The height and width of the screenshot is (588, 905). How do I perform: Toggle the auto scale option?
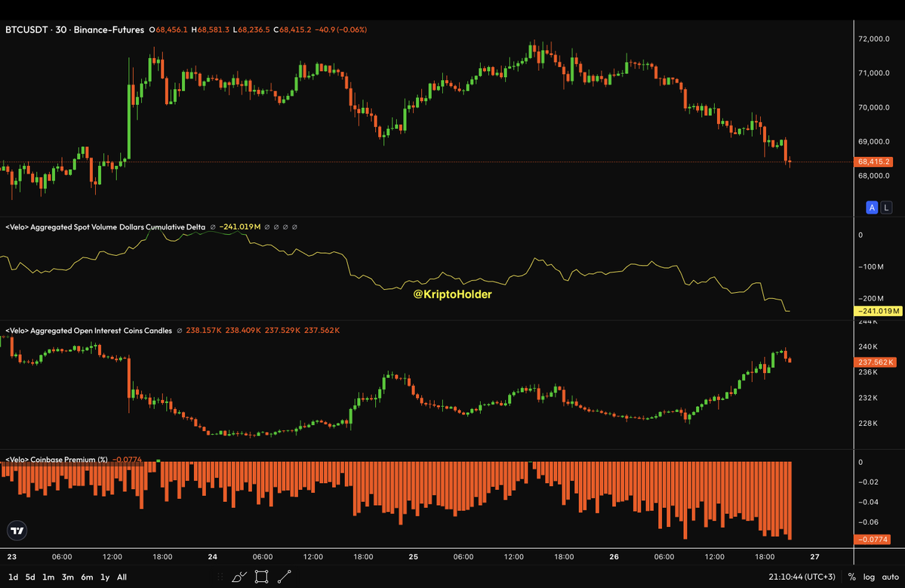(890, 577)
